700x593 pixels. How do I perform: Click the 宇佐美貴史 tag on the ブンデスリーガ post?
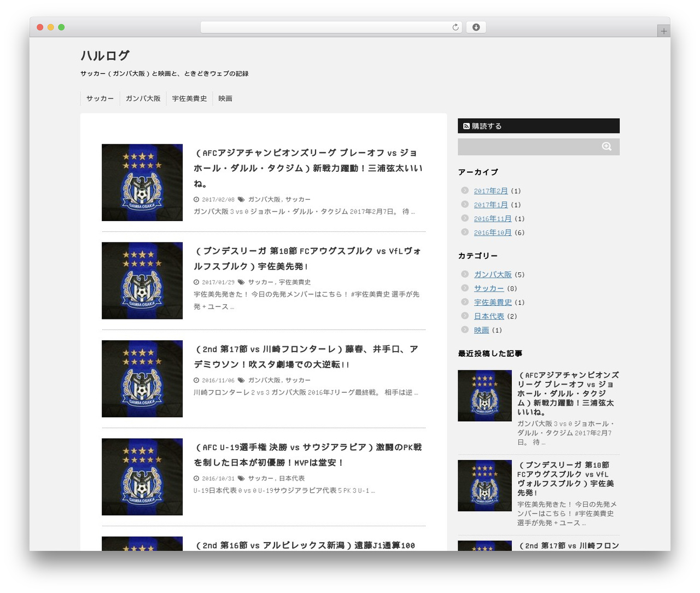point(295,282)
